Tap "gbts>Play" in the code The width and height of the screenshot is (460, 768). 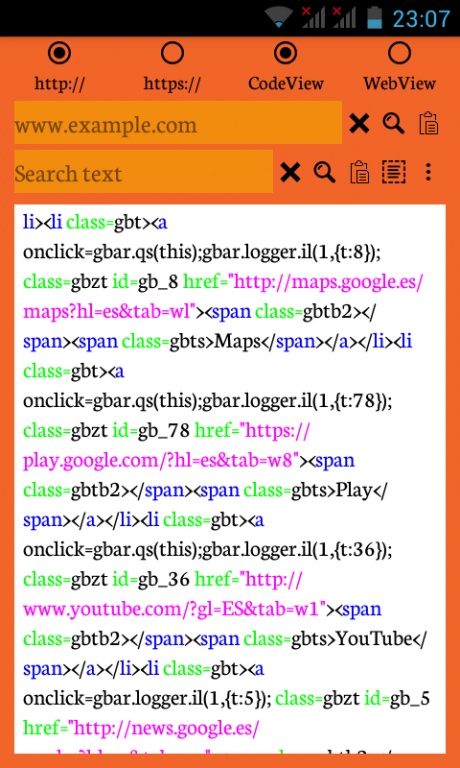(331, 490)
